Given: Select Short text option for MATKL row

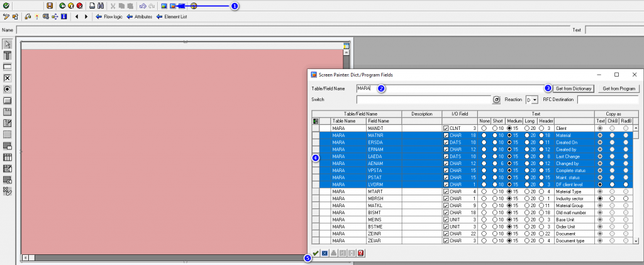Looking at the screenshot, I should coord(496,205).
